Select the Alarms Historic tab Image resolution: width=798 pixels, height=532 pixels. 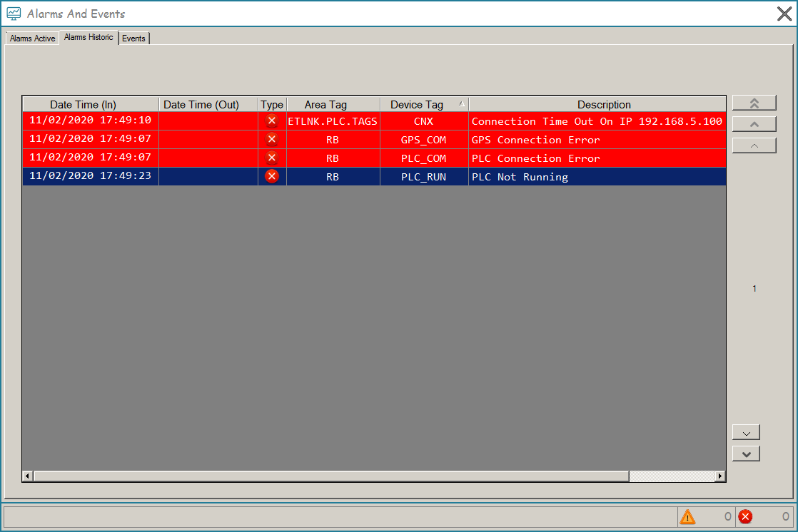(x=89, y=37)
